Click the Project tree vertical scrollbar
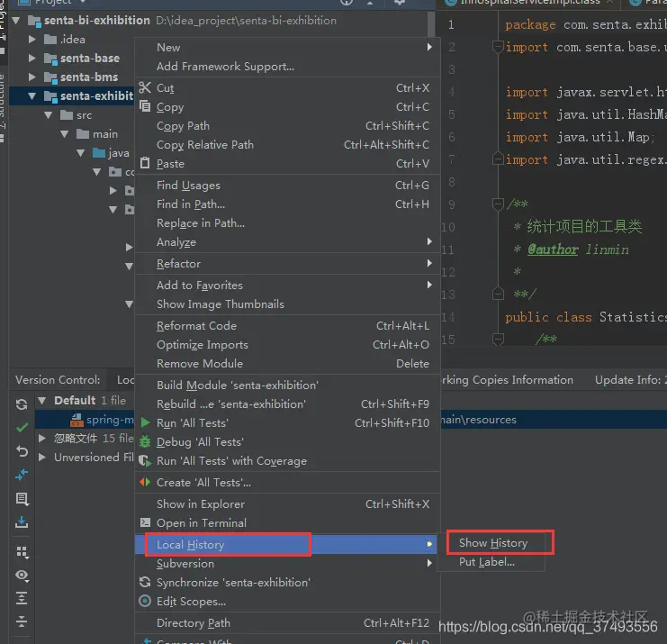This screenshot has width=667, height=644. pos(431,23)
